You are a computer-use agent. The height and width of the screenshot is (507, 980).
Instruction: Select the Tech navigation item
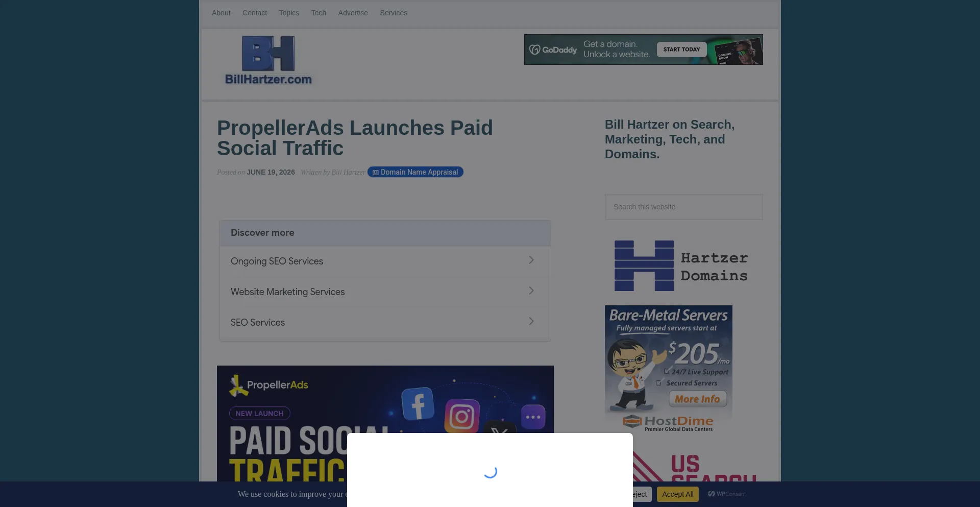(318, 13)
